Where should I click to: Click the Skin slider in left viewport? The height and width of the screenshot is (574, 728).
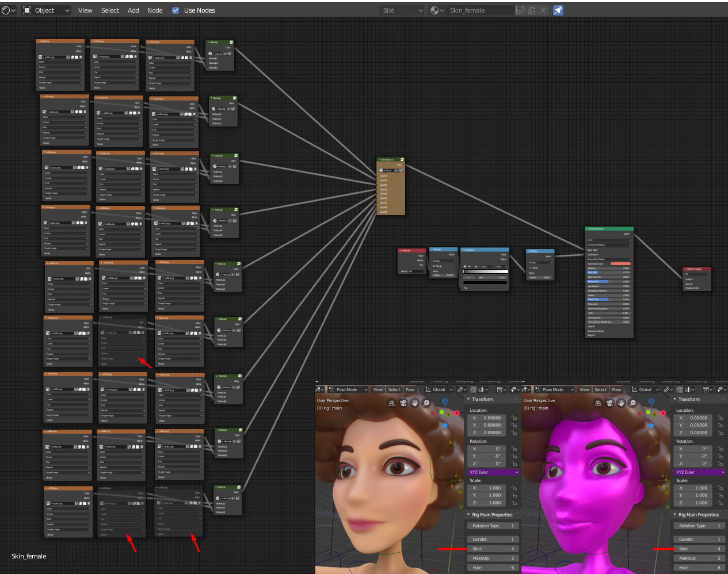pos(493,549)
